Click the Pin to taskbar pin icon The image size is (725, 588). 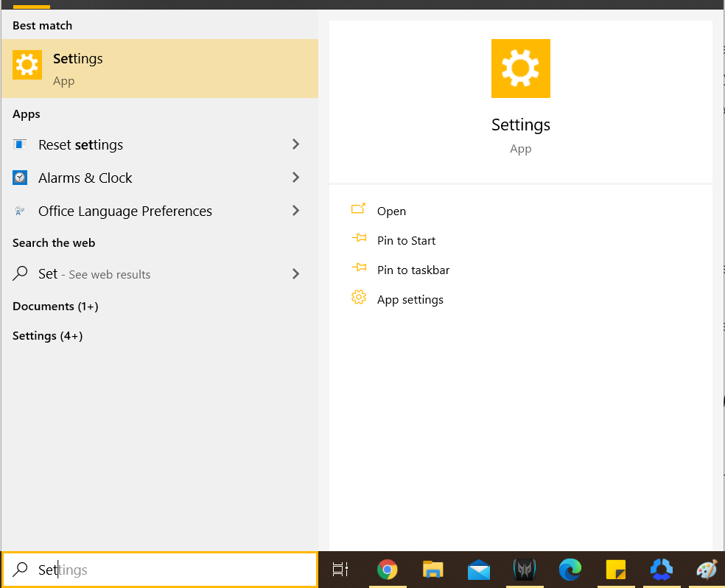359,267
